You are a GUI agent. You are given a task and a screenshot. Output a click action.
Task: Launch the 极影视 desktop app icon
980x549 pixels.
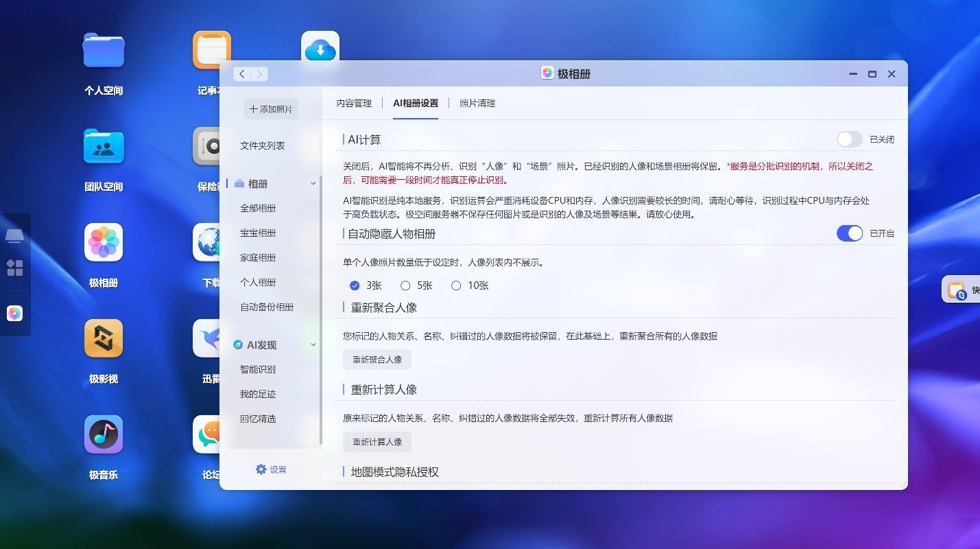pyautogui.click(x=104, y=338)
